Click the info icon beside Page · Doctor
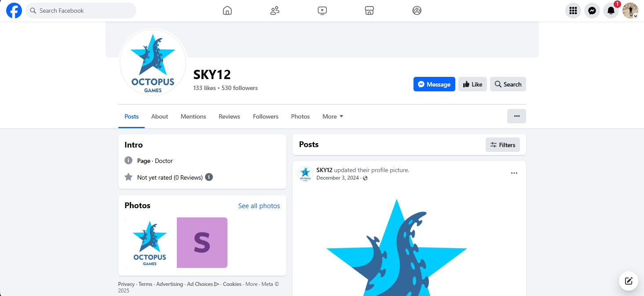 tap(128, 161)
